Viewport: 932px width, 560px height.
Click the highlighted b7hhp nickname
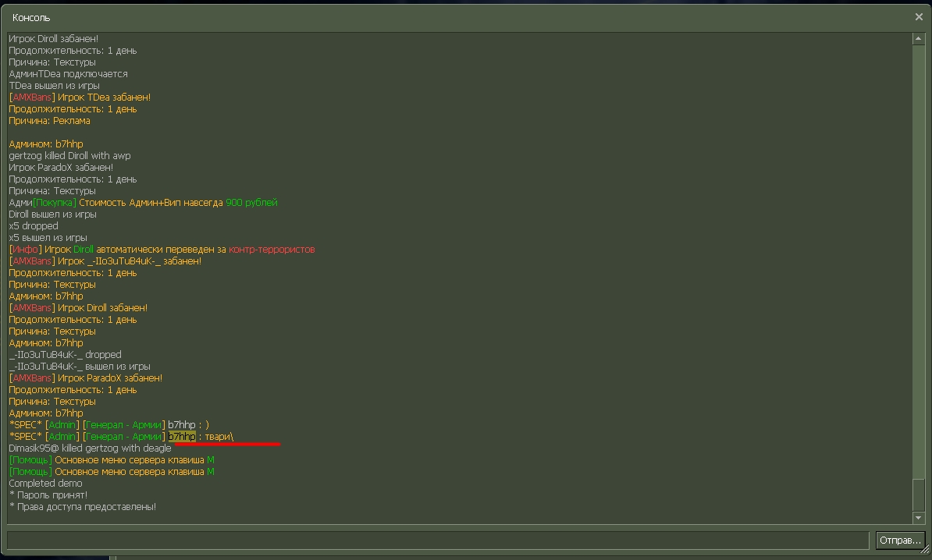tap(182, 437)
